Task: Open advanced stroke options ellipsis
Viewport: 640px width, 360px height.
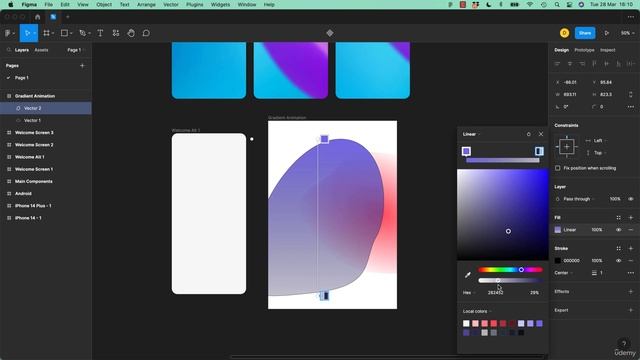Action: tap(631, 273)
